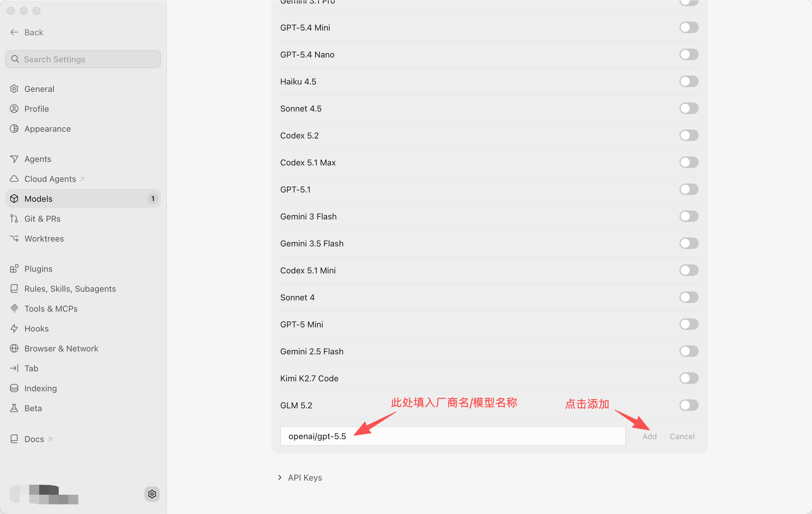Turn on the Sonnet 4 toggle
This screenshot has height=514, width=812.
[688, 297]
